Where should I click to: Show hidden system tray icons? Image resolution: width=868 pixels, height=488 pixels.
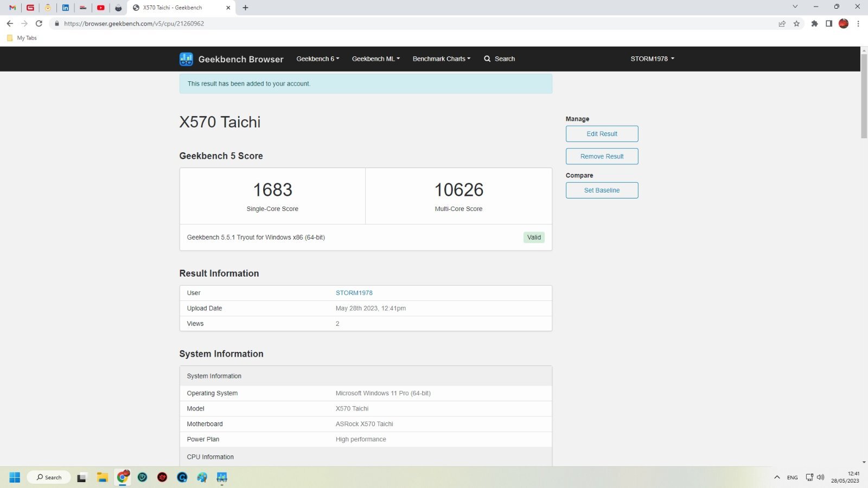pyautogui.click(x=777, y=477)
